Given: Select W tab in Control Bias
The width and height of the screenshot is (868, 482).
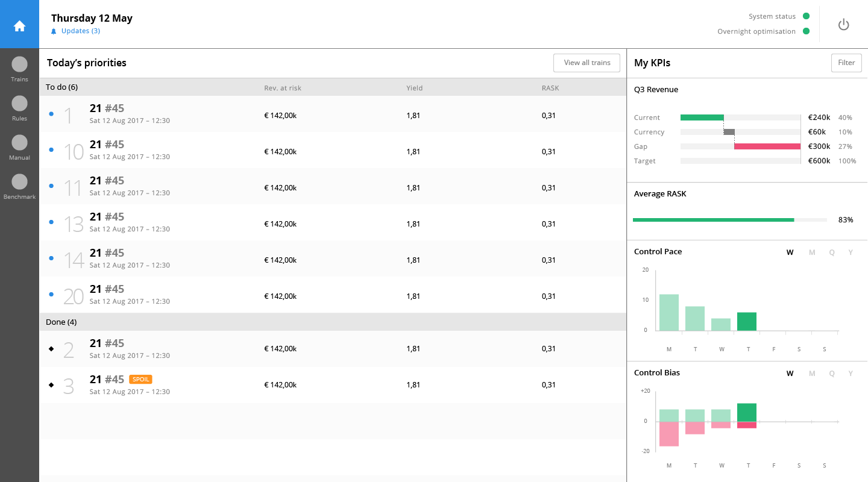Looking at the screenshot, I should (x=790, y=374).
